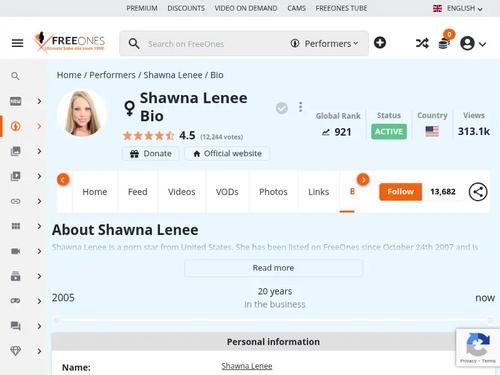Click the magnifier icon in search bar

[x=134, y=43]
